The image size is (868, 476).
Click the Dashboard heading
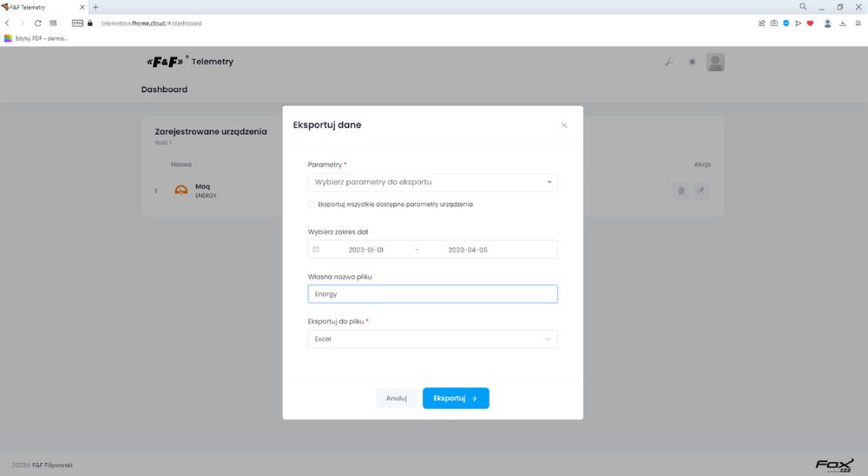point(164,89)
